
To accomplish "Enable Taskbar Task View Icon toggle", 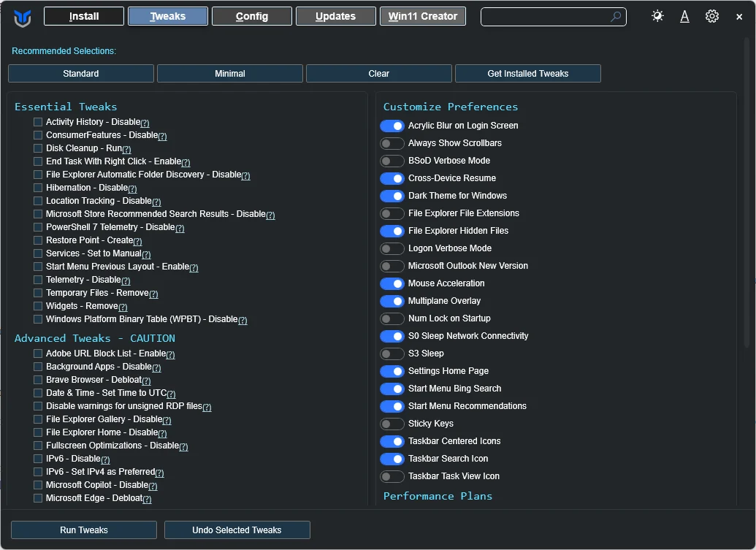I will [392, 476].
